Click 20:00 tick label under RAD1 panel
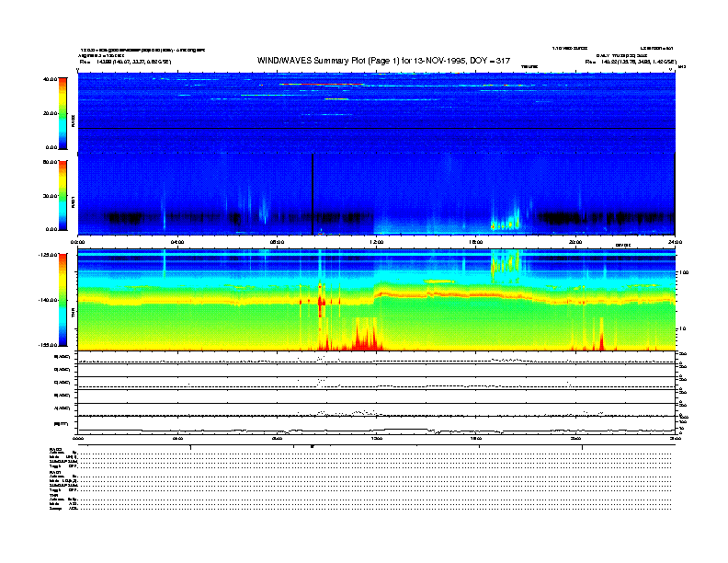Screen dimensions: 728x563 point(575,242)
